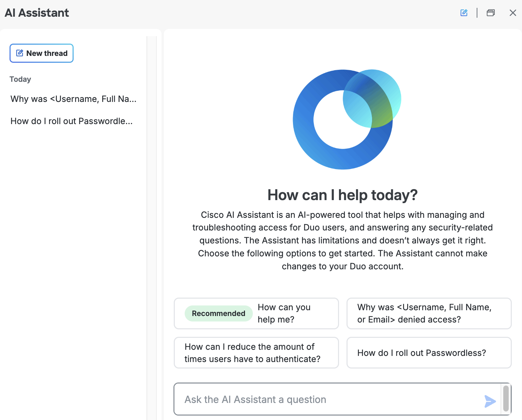Choose 'Why was <Username> denied access?' prompt card
522x420 pixels.
click(429, 313)
